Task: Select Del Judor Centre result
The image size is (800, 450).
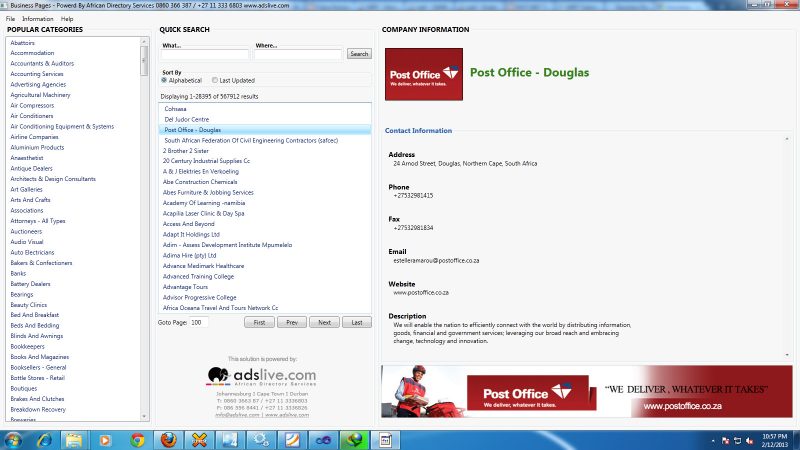Action: 187,119
